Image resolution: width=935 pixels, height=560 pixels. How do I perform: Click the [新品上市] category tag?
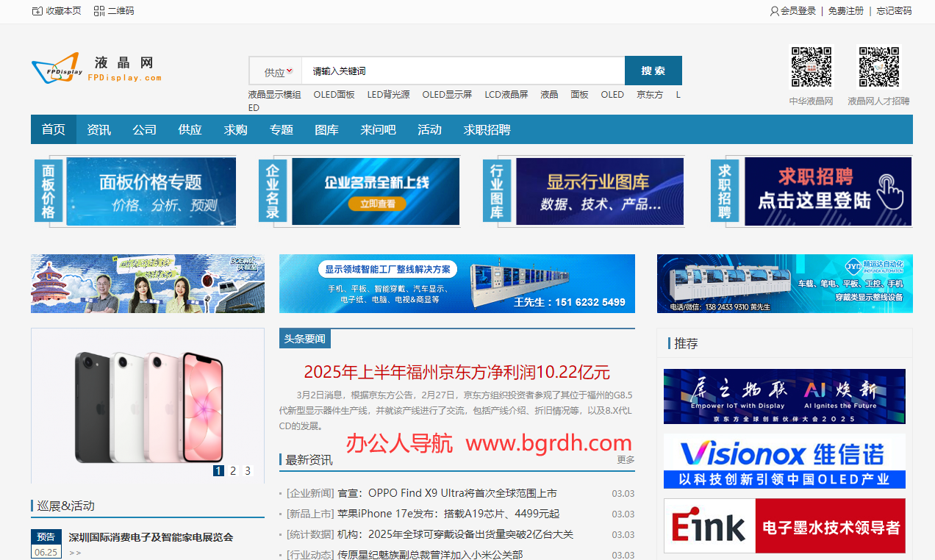310,514
